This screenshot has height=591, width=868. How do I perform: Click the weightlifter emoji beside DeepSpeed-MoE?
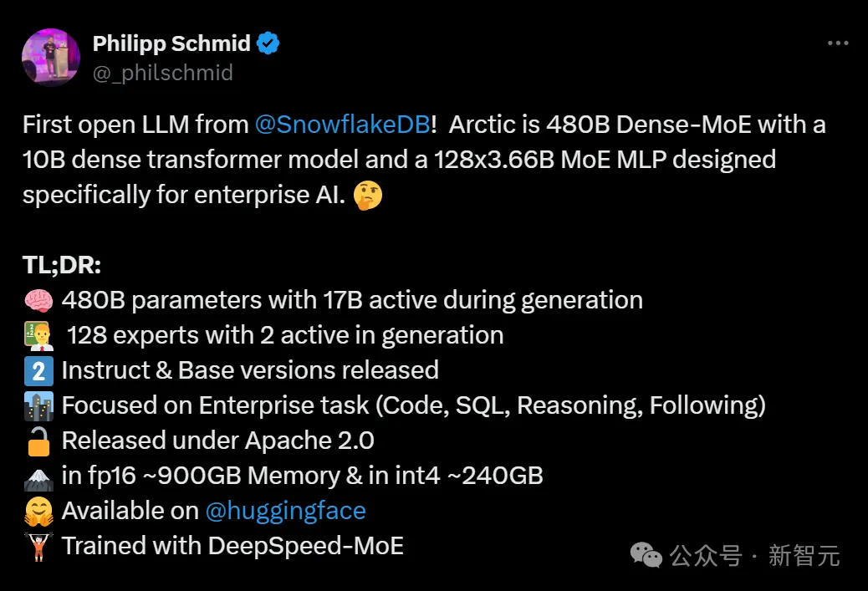[38, 546]
